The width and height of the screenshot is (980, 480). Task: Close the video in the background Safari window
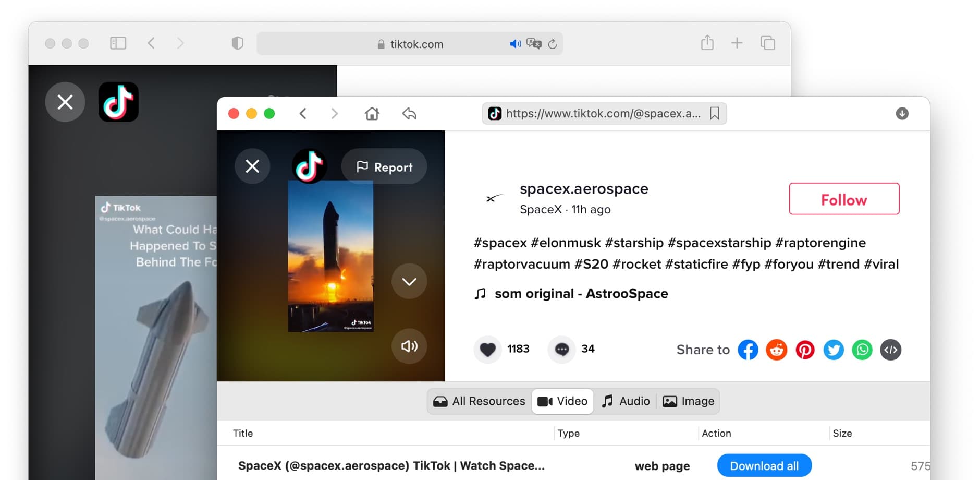65,102
